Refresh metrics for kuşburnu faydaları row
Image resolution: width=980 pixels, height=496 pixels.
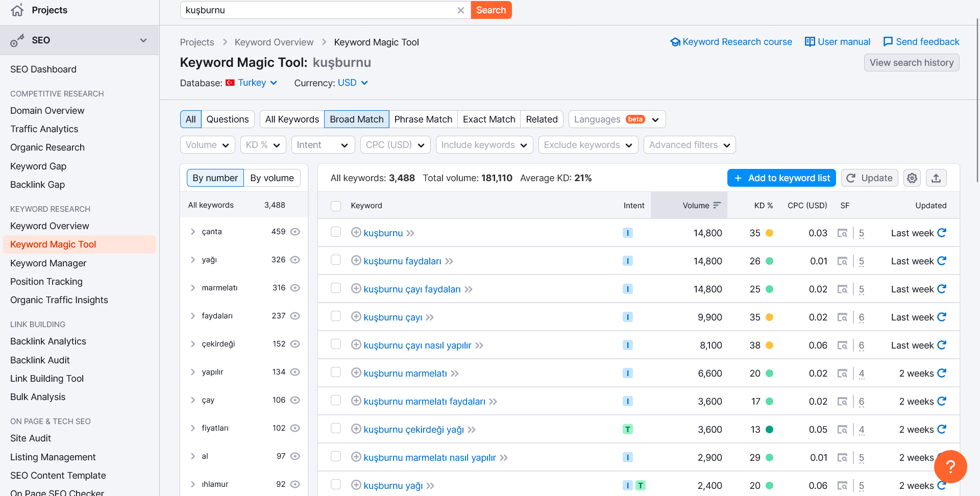pos(942,261)
